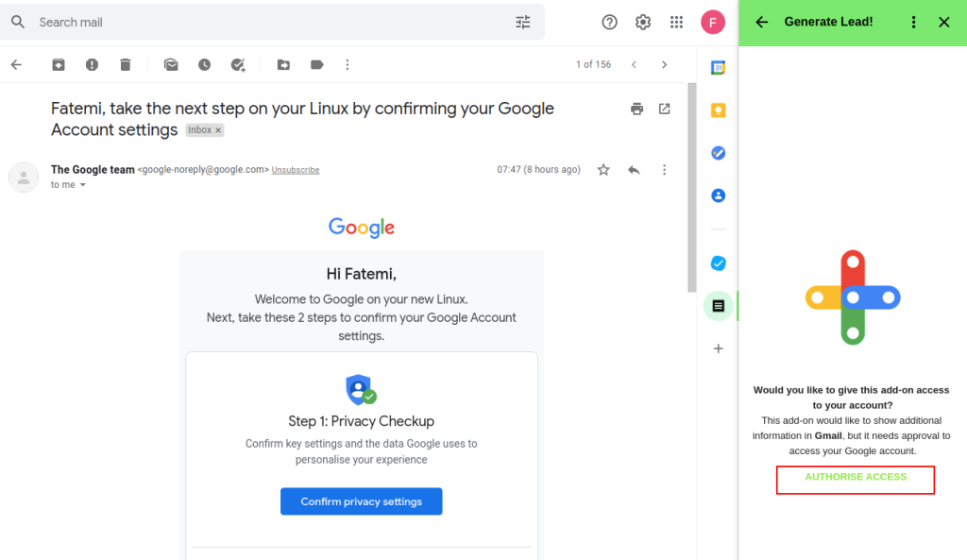
Task: Open email in a new window
Action: point(664,109)
